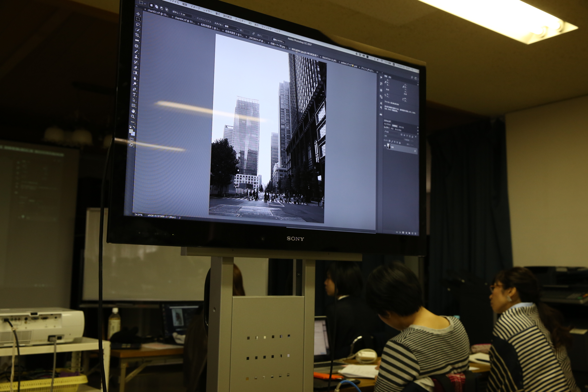Click the background color swatch
The image size is (588, 392).
pos(134,135)
